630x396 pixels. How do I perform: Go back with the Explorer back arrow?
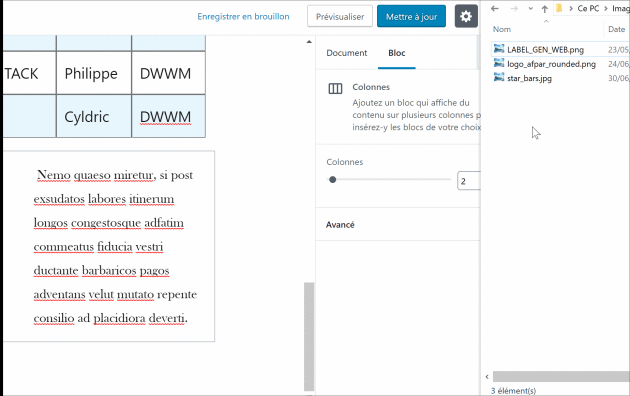point(495,8)
